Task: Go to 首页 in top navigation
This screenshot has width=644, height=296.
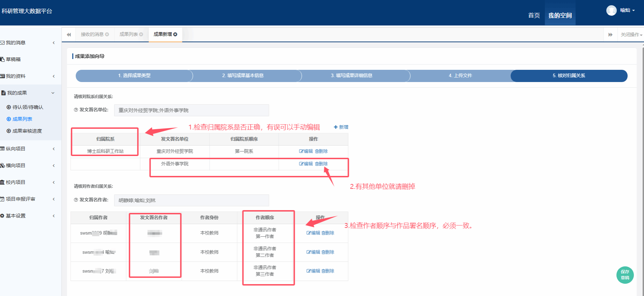Action: 534,15
